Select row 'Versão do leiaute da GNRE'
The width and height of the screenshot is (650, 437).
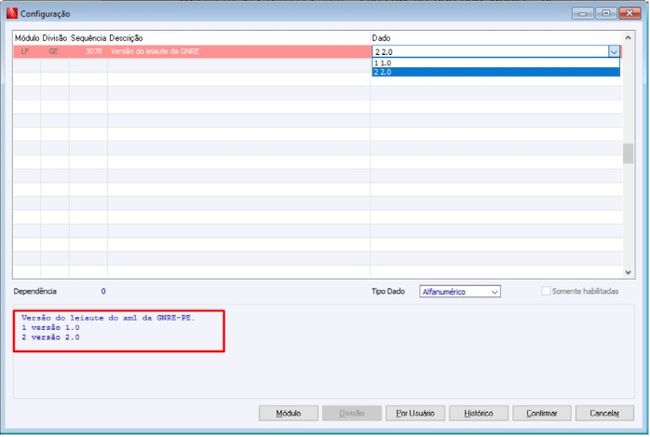tap(192, 51)
